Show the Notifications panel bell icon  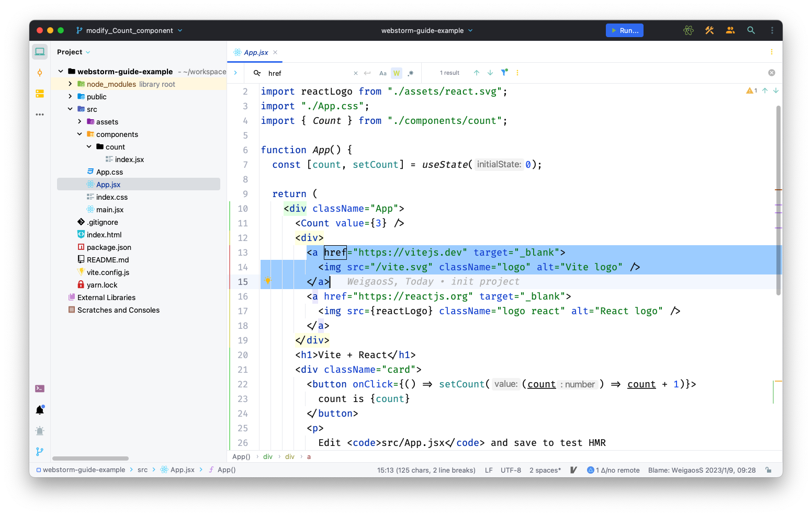click(40, 410)
